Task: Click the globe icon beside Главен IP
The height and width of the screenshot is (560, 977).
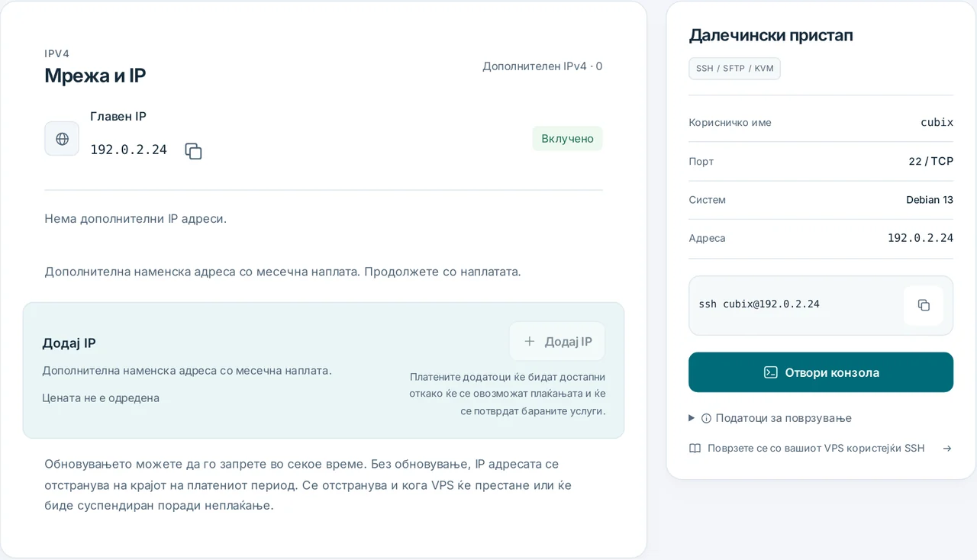Action: click(x=62, y=139)
